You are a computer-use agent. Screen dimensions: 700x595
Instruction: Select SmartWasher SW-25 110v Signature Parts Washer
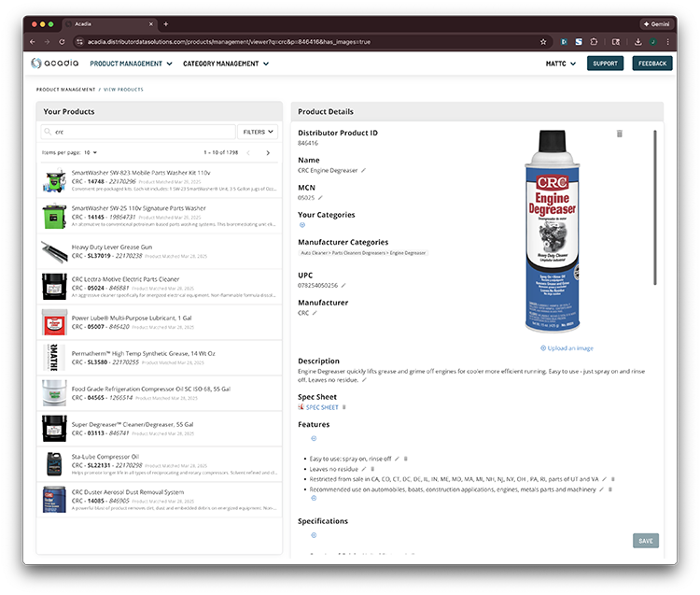(x=160, y=216)
